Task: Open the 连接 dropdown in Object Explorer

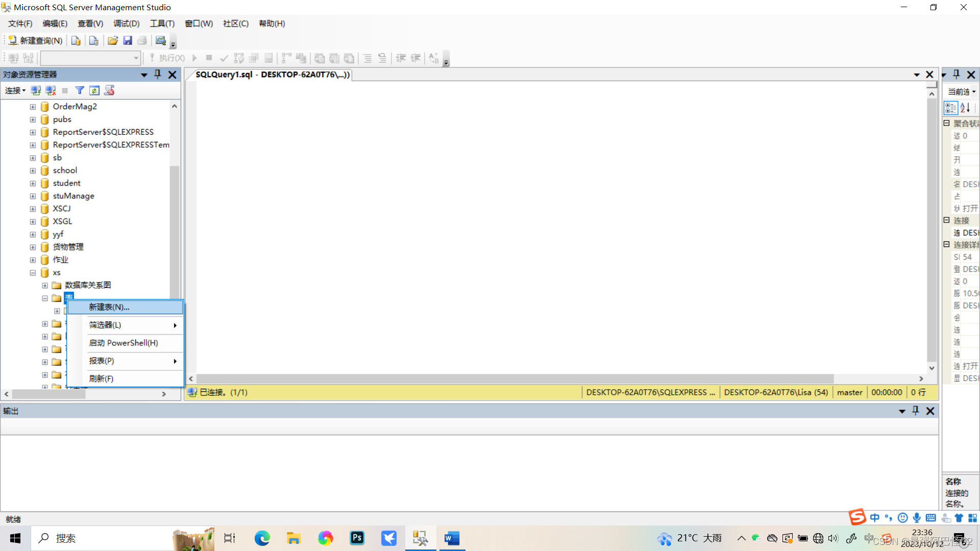Action: [x=15, y=91]
